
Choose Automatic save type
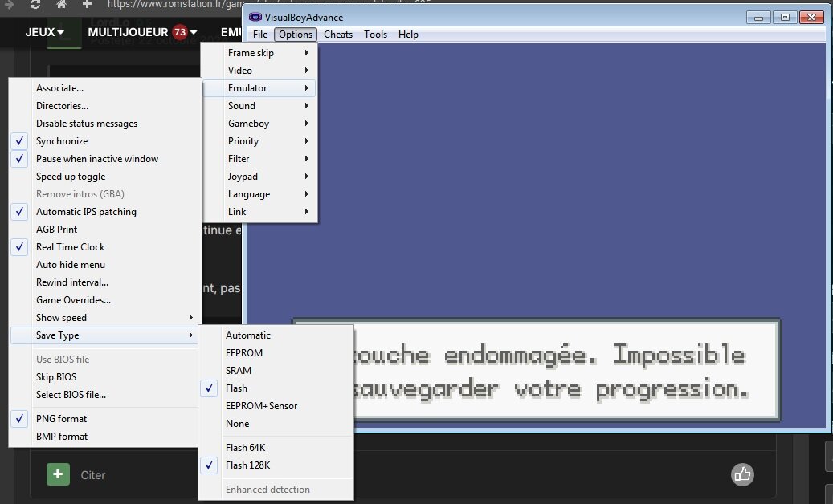pos(248,335)
